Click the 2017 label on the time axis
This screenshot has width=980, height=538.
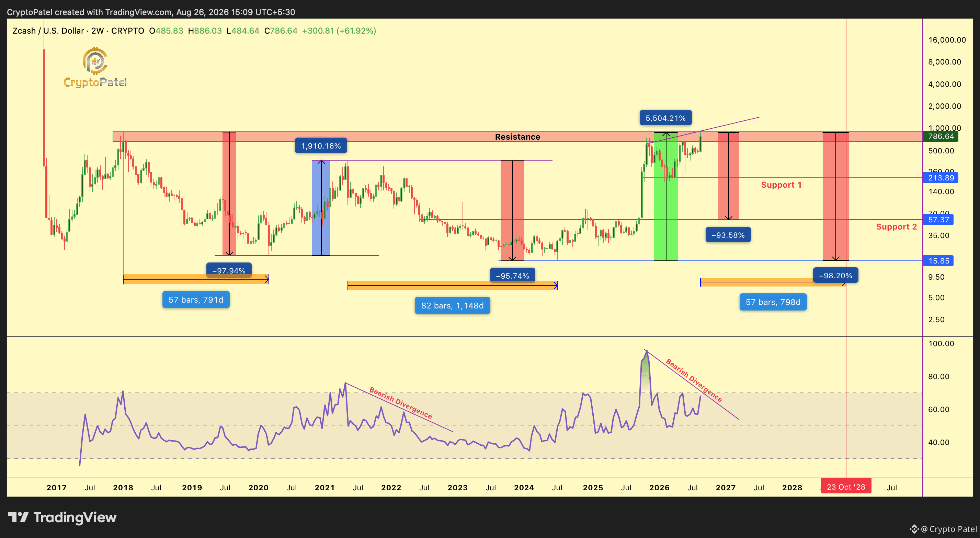(57, 488)
